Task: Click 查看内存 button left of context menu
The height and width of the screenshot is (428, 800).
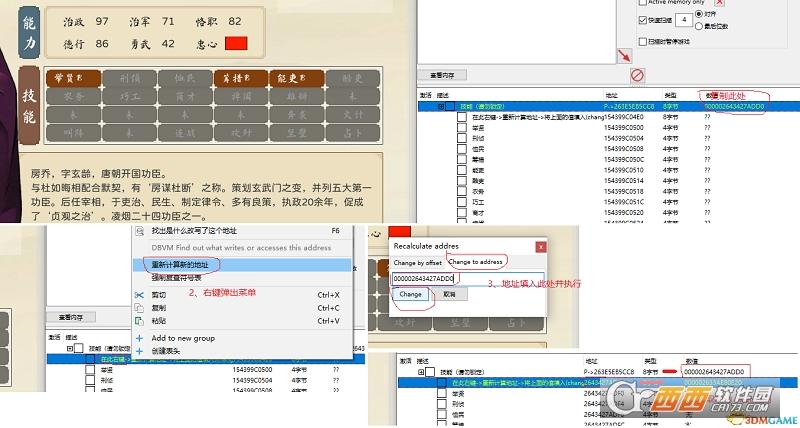Action: coord(70,317)
